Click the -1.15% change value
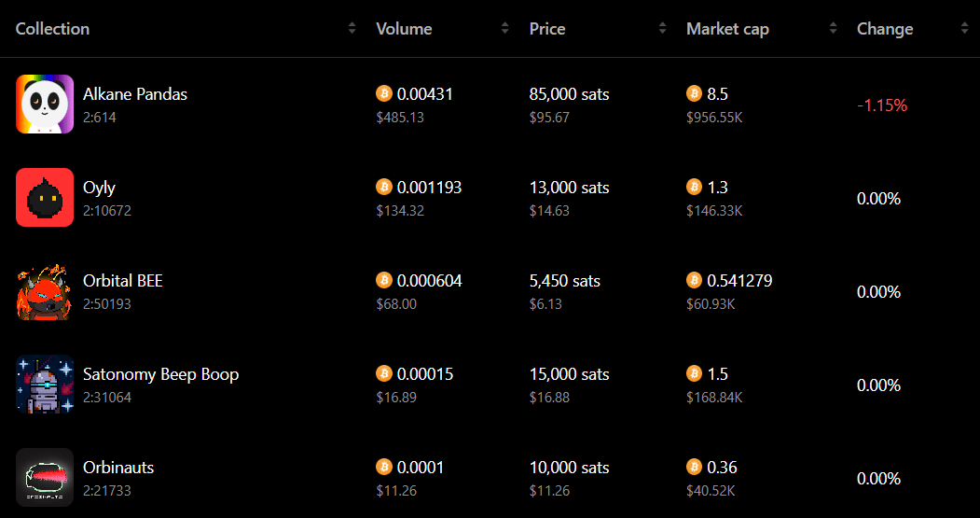Image resolution: width=980 pixels, height=518 pixels. pos(882,105)
